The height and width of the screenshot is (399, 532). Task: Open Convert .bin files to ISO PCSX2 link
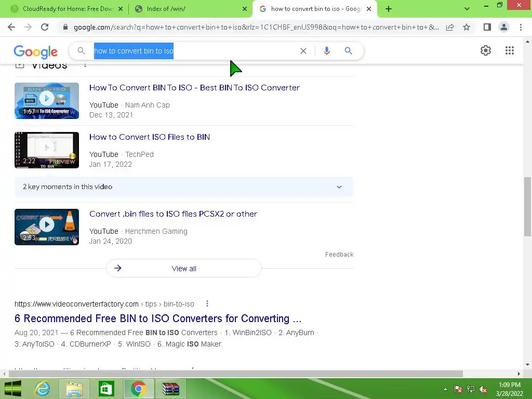(173, 214)
